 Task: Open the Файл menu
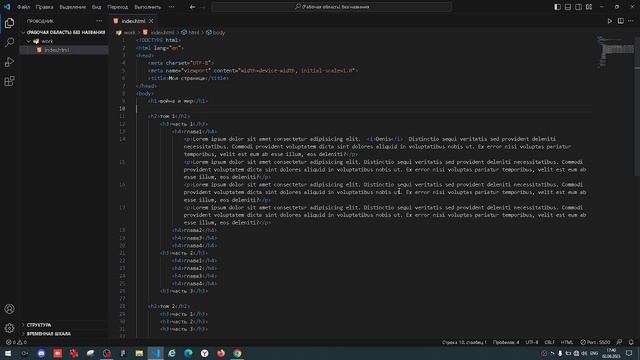(x=23, y=7)
